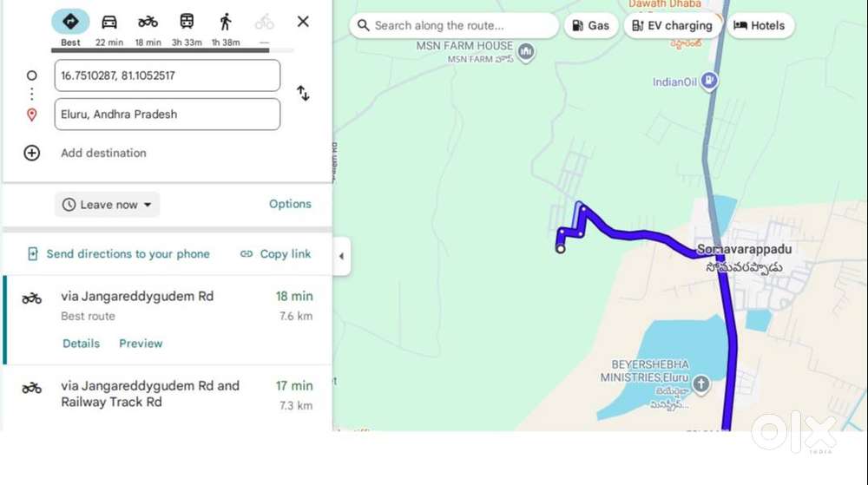
Task: Open the Leave now dropdown
Action: pyautogui.click(x=108, y=205)
